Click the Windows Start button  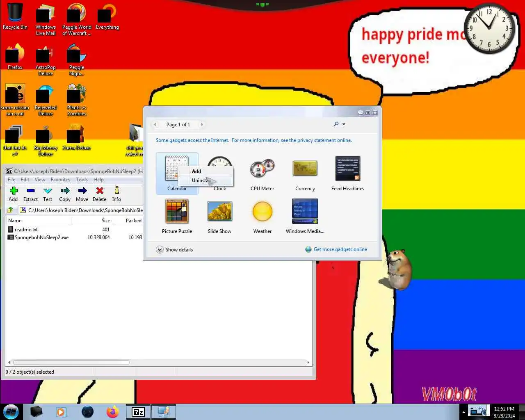pos(11,412)
